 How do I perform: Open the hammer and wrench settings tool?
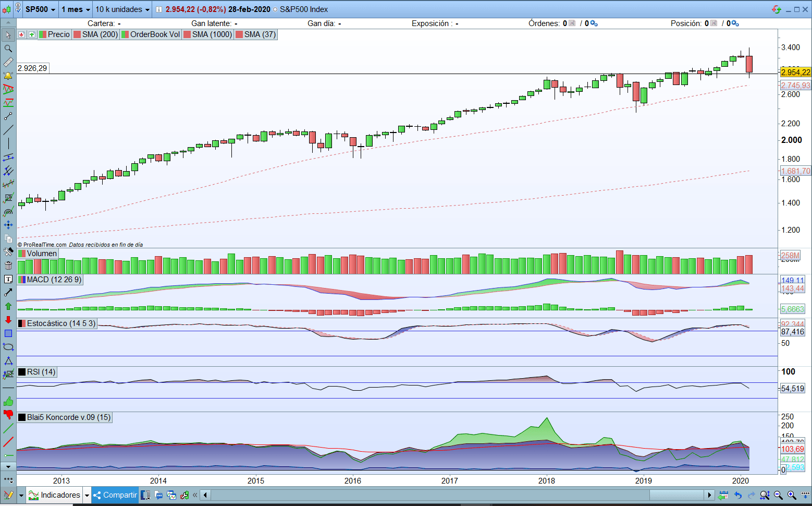(x=8, y=252)
